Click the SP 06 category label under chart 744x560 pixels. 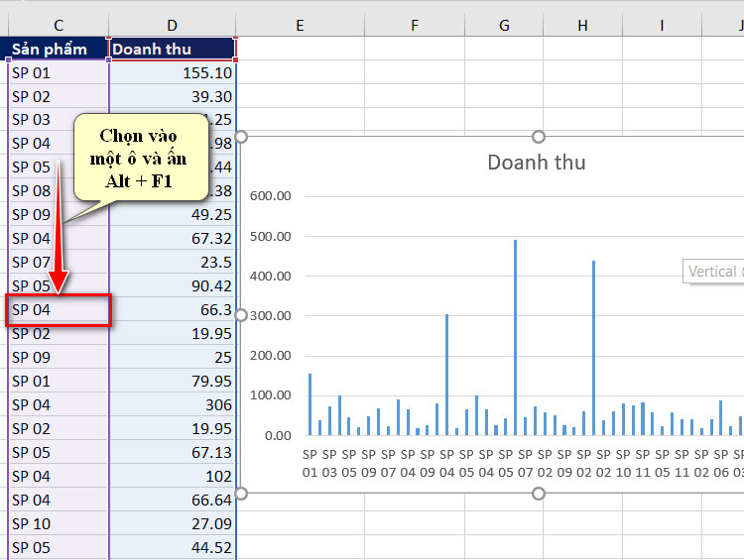coord(721,463)
